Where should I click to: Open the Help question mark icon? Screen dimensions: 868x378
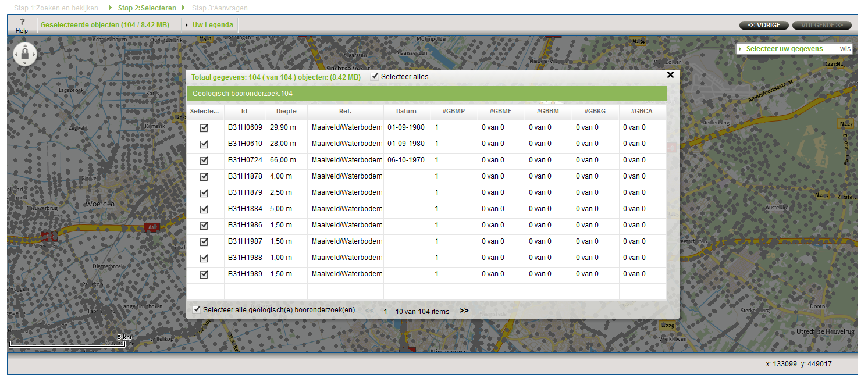pyautogui.click(x=22, y=24)
